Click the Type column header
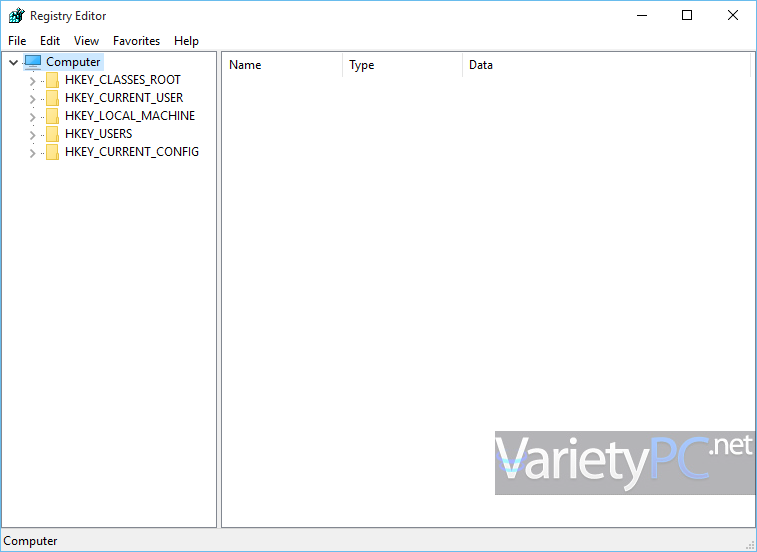This screenshot has width=757, height=552. (x=403, y=65)
